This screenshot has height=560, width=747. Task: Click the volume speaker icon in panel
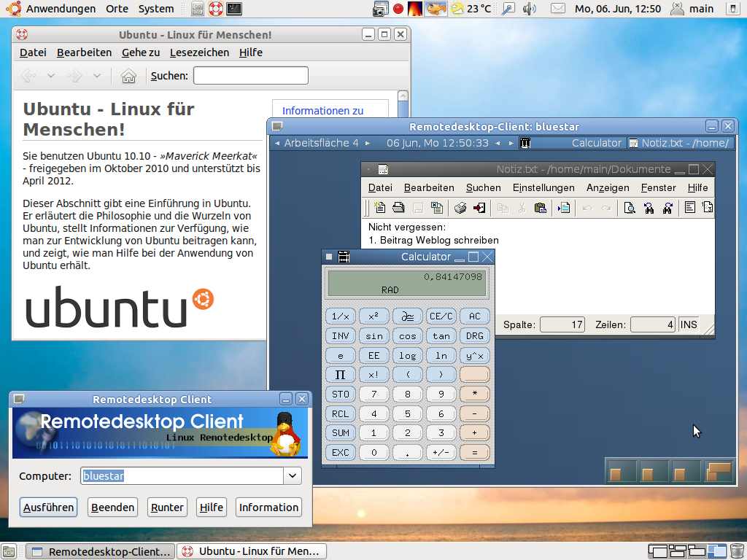530,9
